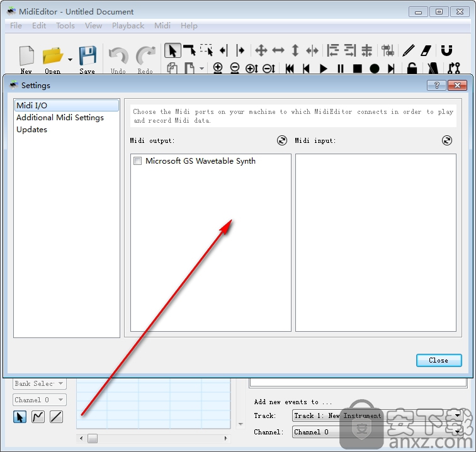Viewport: 476px width, 452px height.
Task: Open the paste options dropdown arrow
Action: point(202,68)
